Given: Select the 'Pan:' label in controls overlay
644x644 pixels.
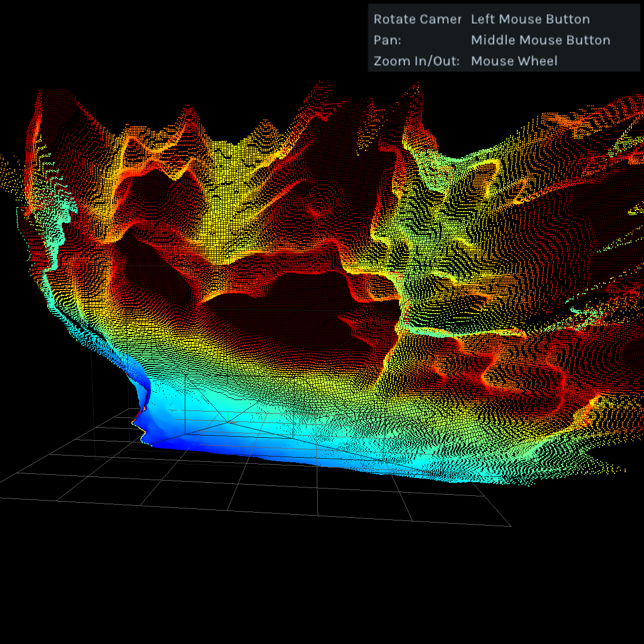Looking at the screenshot, I should click(x=387, y=40).
